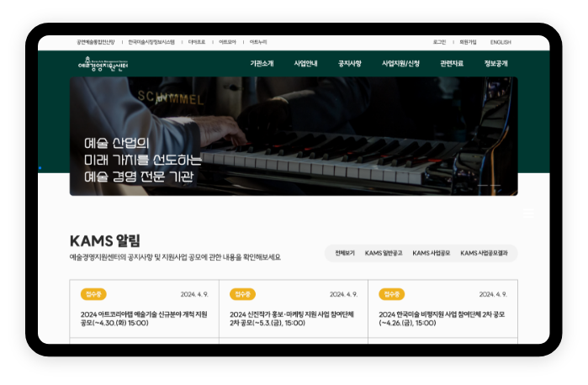Select the KAMS 사업공모 filter tab
The width and height of the screenshot is (588, 385).
pos(431,253)
